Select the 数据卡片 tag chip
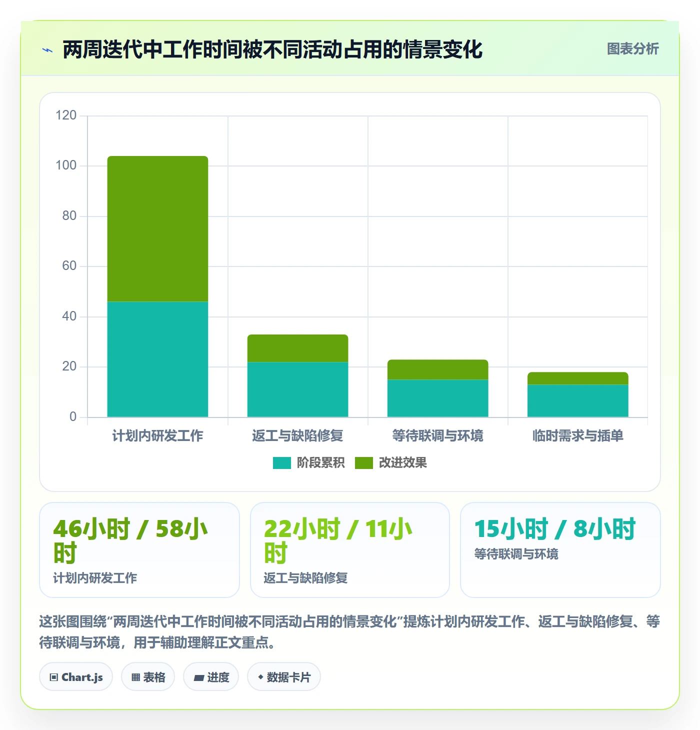 284,677
